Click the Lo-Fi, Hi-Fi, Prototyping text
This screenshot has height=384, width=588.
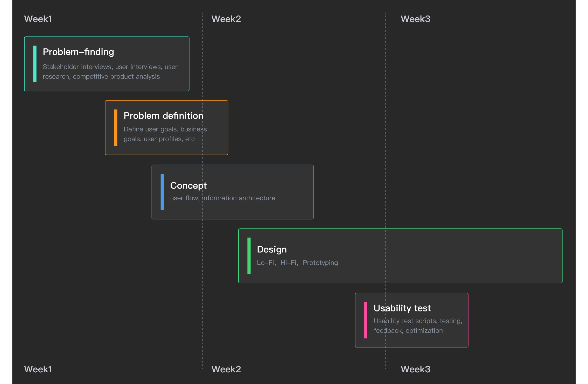(297, 263)
